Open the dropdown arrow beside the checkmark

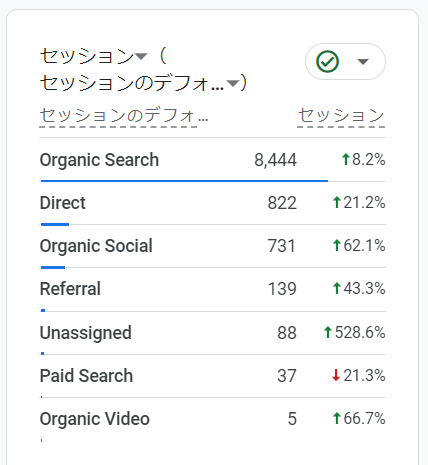363,62
